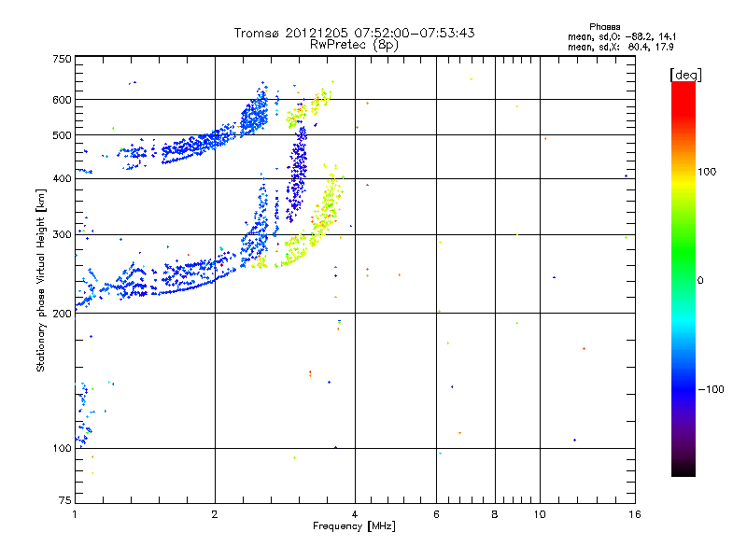The width and height of the screenshot is (747, 560).
Task: Click the '16' frequency axis tick label
Action: 635,514
